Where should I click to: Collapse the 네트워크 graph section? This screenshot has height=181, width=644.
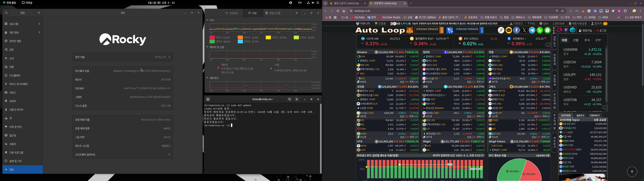[x=207, y=78]
